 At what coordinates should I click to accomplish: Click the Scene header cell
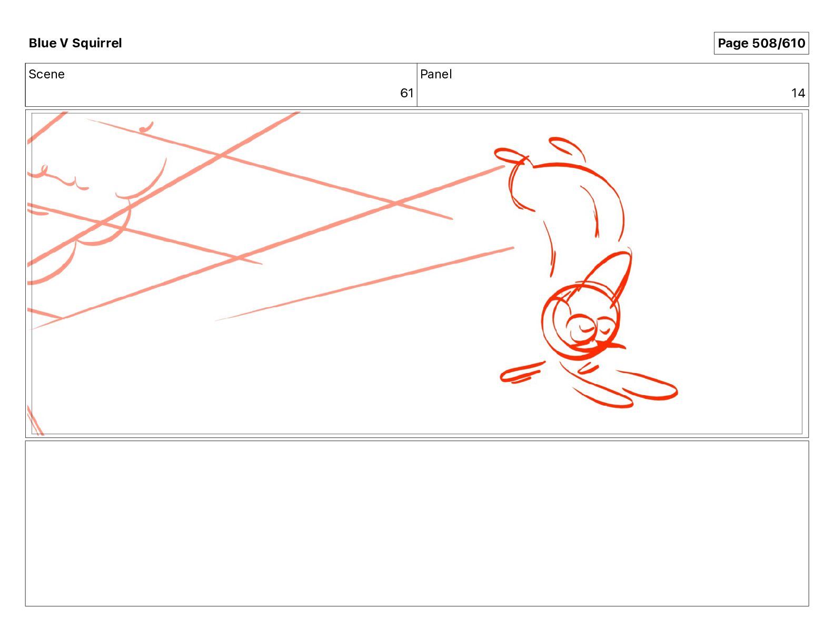221,85
